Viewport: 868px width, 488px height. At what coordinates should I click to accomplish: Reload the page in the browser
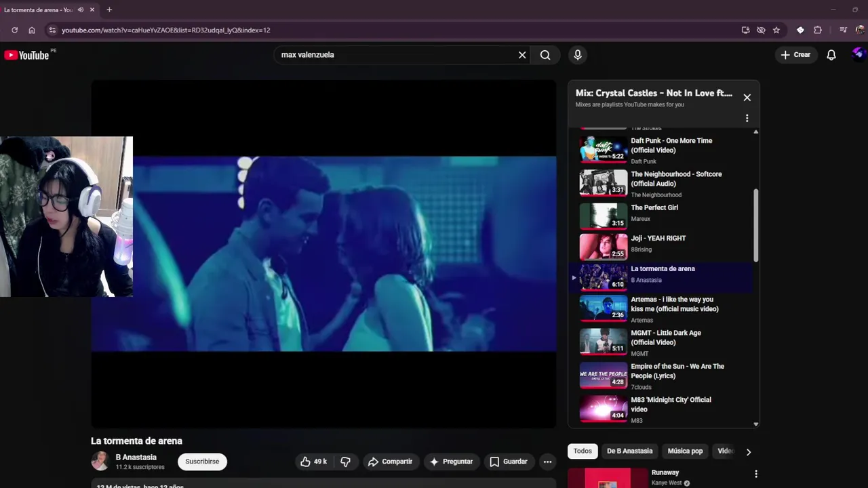pos(14,30)
